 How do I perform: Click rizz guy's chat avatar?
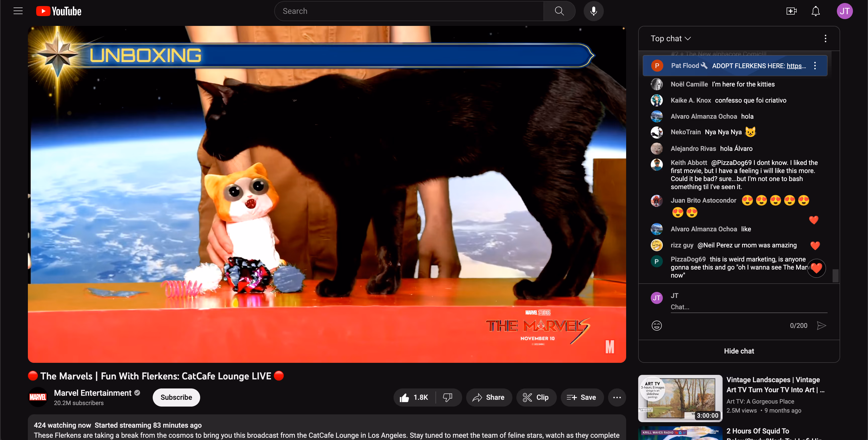click(656, 245)
